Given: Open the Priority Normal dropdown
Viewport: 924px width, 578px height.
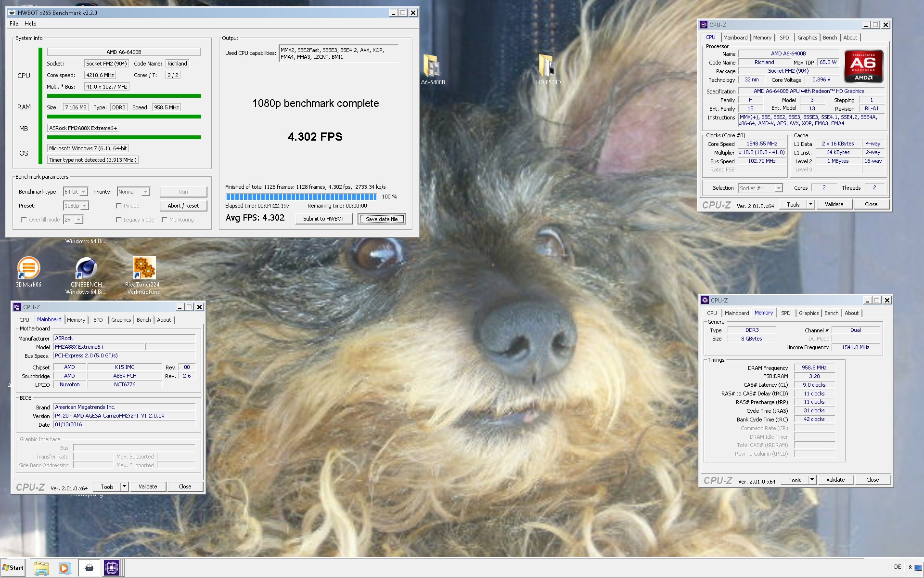Looking at the screenshot, I should [134, 192].
